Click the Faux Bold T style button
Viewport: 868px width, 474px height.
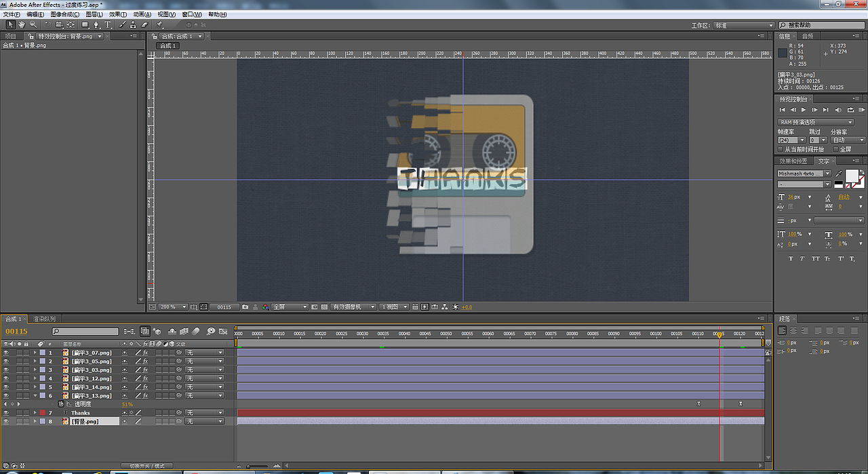(x=791, y=258)
